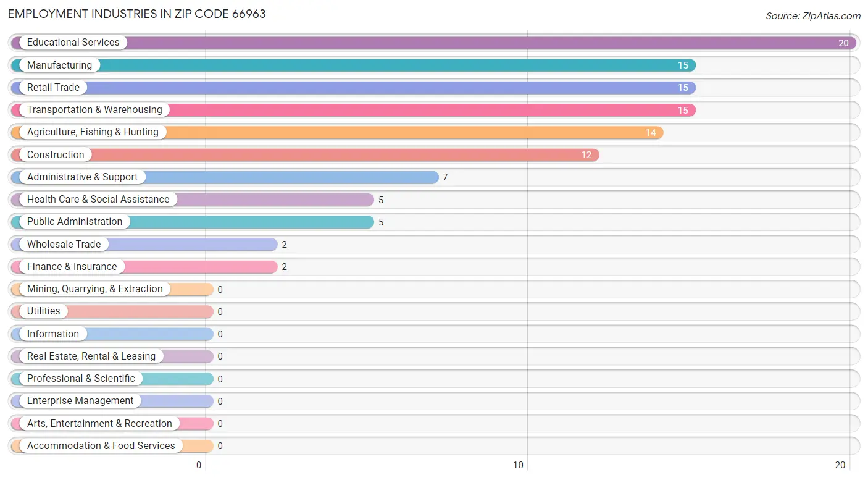Click the Information label

pos(53,334)
